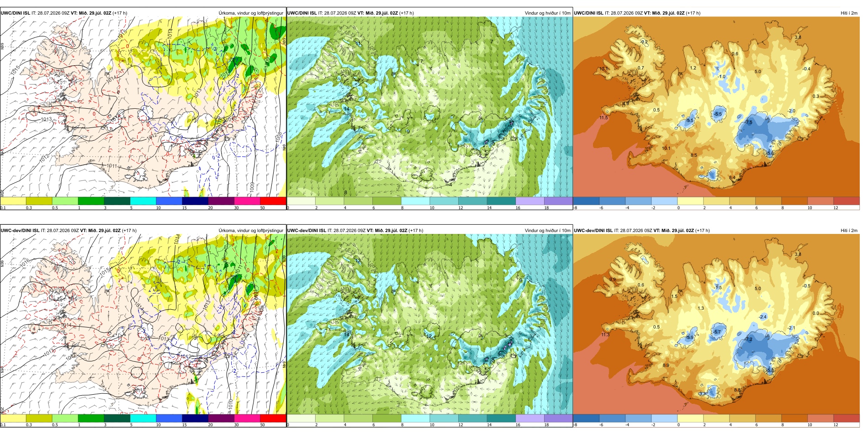Image resolution: width=868 pixels, height=434 pixels.
Task: Click the magenta 30 mm precipitation swatch, top-left legend
Action: click(247, 201)
